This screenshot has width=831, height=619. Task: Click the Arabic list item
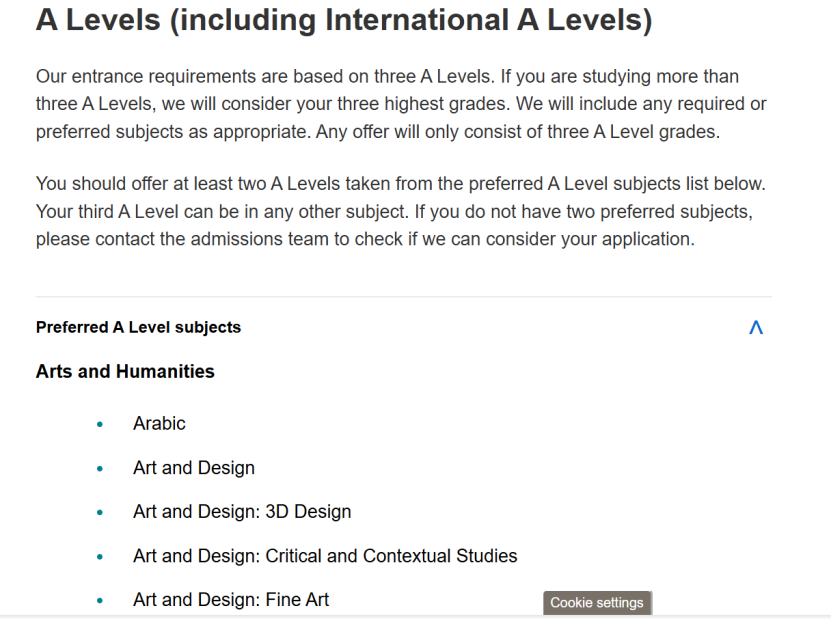(x=159, y=423)
